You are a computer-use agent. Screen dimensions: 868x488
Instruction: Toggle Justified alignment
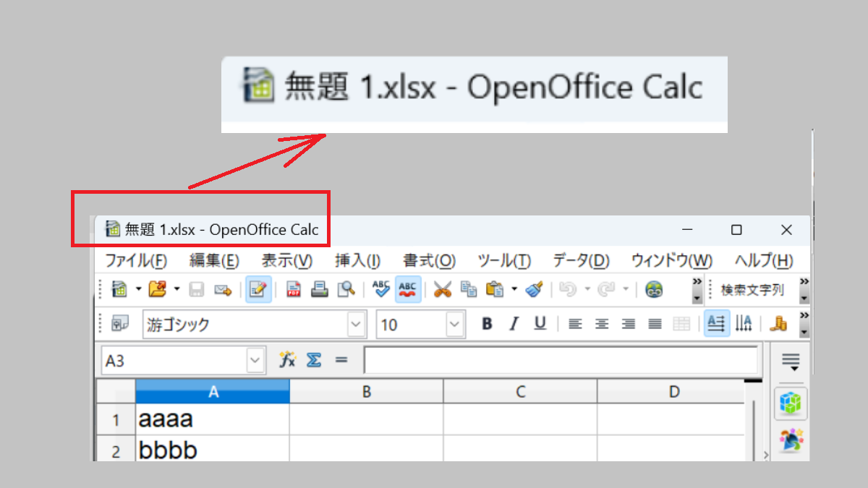click(655, 324)
